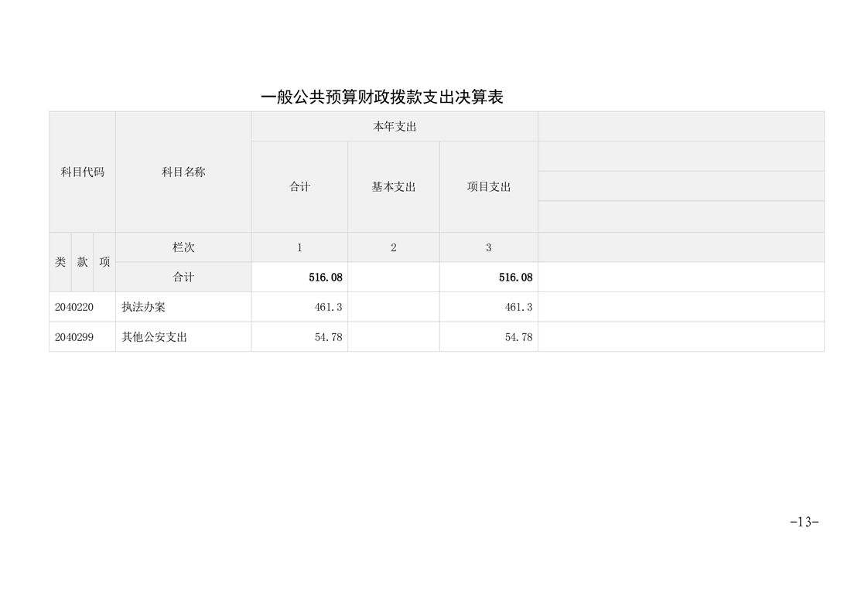This screenshot has width=868, height=613.
Task: Click column number 2 in 栏次 row
Action: click(x=394, y=247)
